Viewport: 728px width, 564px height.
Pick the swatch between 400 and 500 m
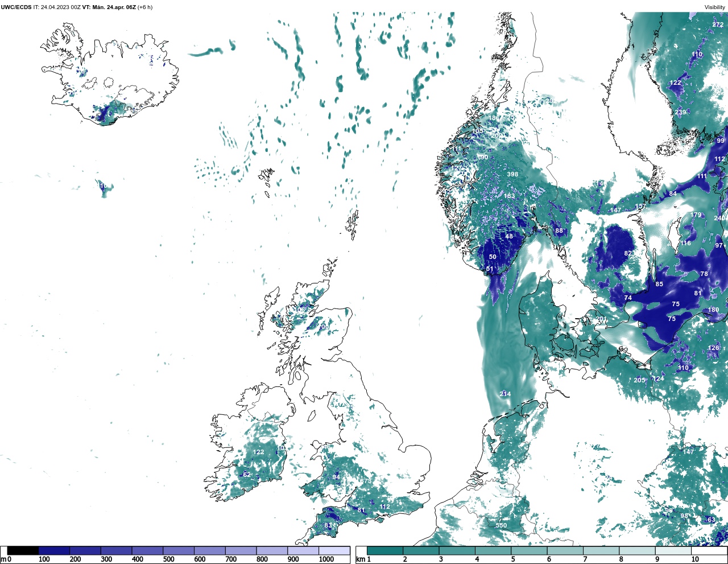coord(147,550)
